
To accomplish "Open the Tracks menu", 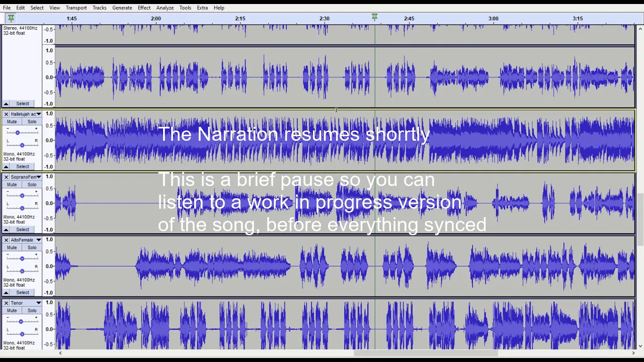I will pyautogui.click(x=99, y=8).
